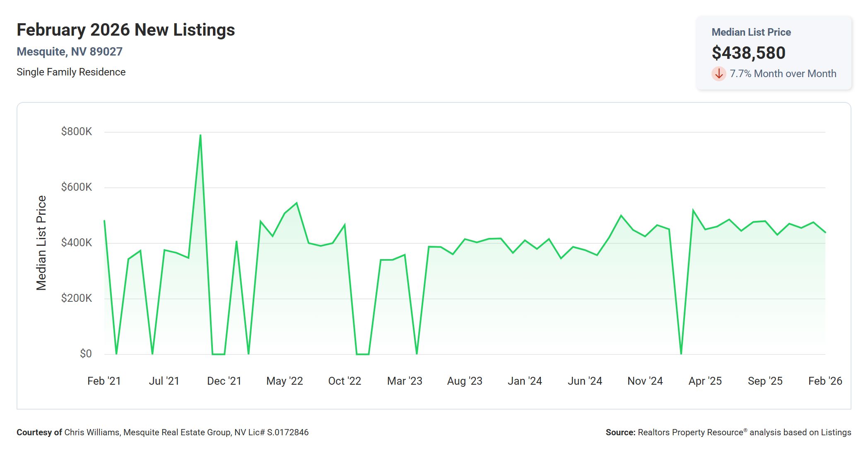Click the 7.7% Month over Month text
Image resolution: width=868 pixels, height=456 pixels.
783,74
